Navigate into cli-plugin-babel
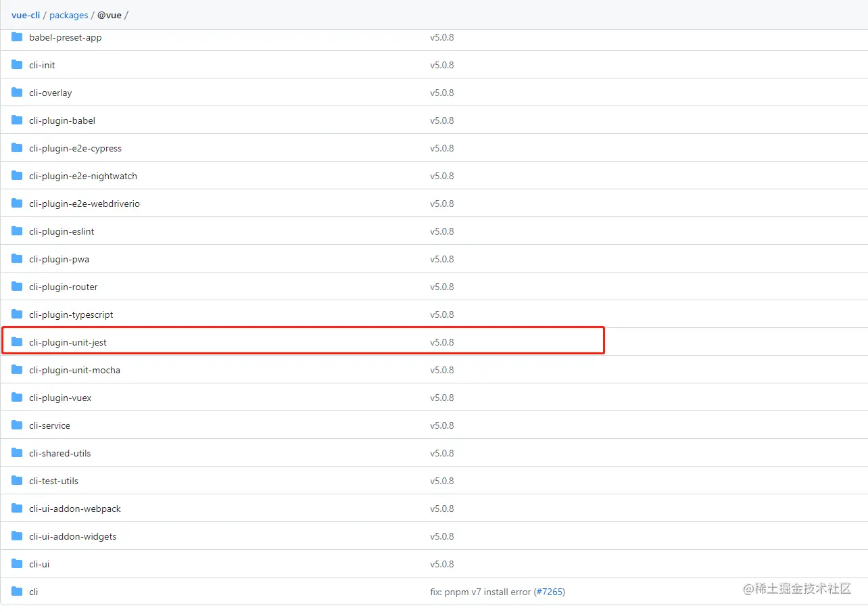868x612 pixels. coord(62,121)
